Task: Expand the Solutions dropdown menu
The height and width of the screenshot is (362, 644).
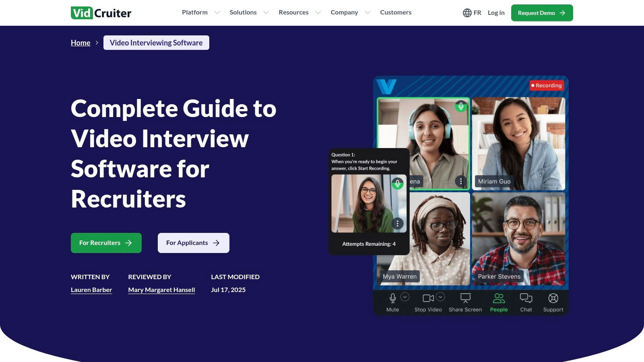Action: pos(249,12)
